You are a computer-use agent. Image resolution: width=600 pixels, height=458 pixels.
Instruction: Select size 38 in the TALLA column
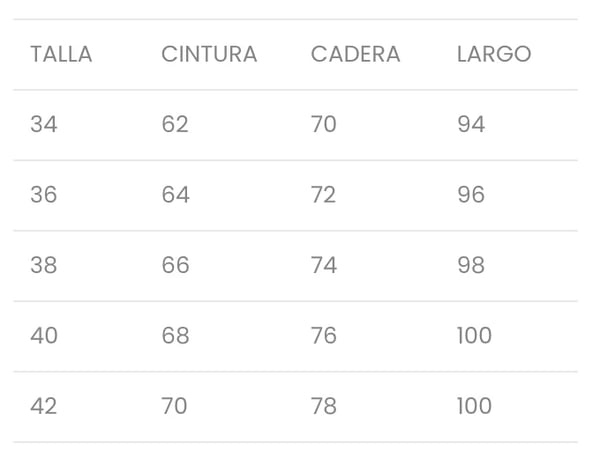coord(44,265)
